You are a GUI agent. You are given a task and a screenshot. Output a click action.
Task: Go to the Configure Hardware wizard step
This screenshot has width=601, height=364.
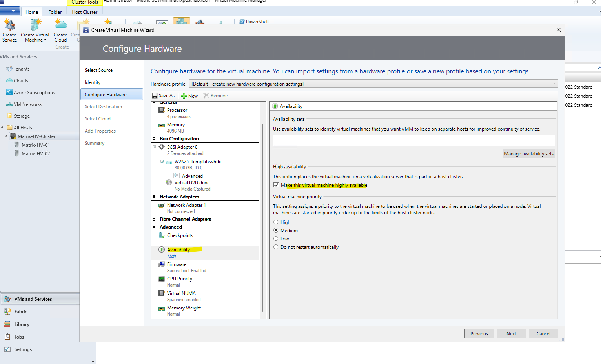click(x=112, y=95)
